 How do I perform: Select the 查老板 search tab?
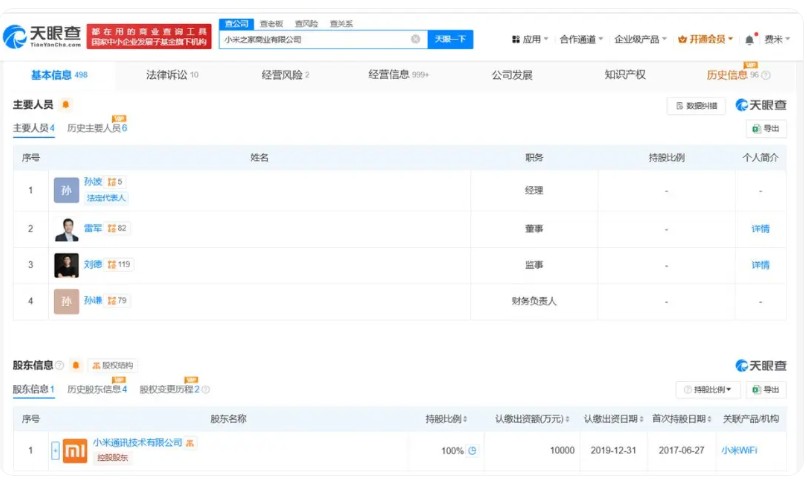271,24
